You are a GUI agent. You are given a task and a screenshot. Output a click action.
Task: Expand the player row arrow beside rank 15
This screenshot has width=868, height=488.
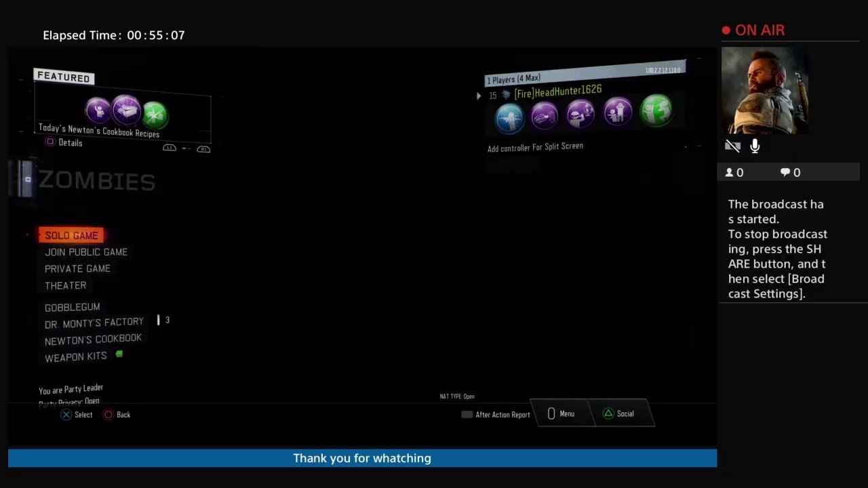[x=479, y=96]
